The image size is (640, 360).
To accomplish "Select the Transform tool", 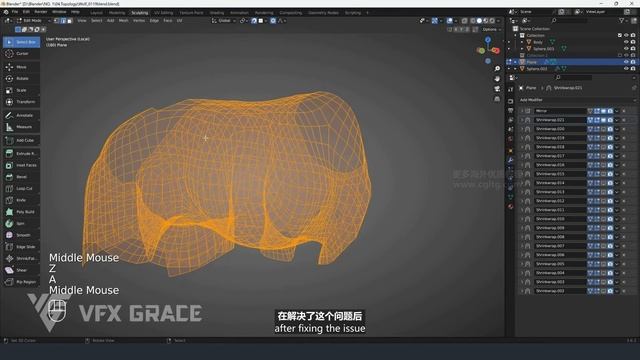I will pyautogui.click(x=22, y=102).
